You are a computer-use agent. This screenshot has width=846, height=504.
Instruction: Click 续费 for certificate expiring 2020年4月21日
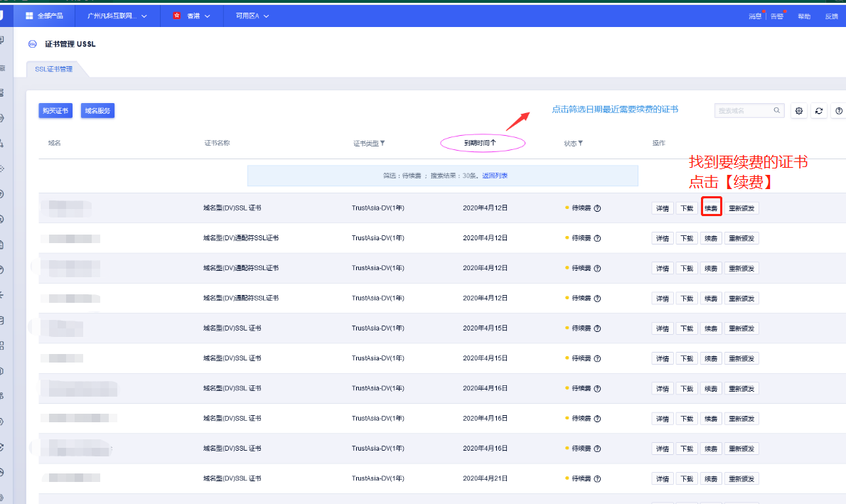pos(711,478)
